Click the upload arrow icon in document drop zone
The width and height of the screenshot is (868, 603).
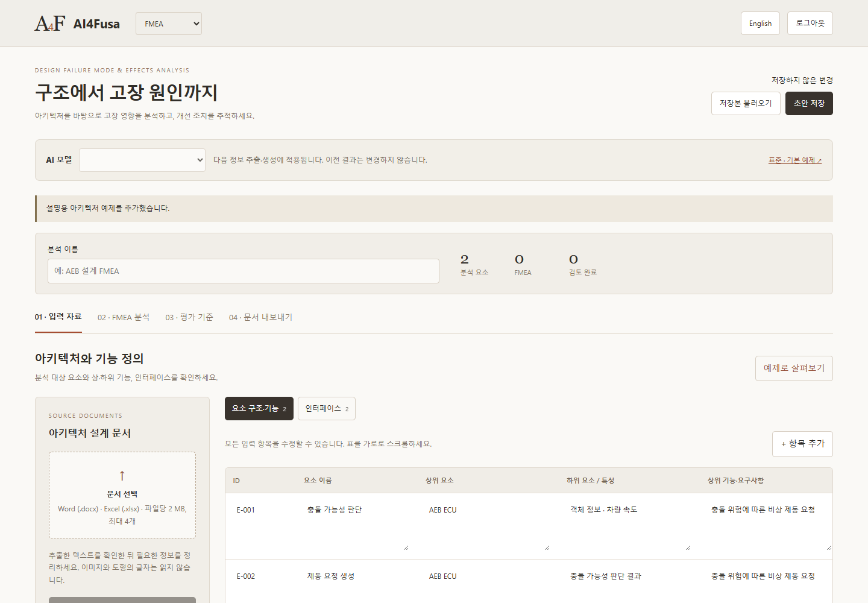point(122,475)
